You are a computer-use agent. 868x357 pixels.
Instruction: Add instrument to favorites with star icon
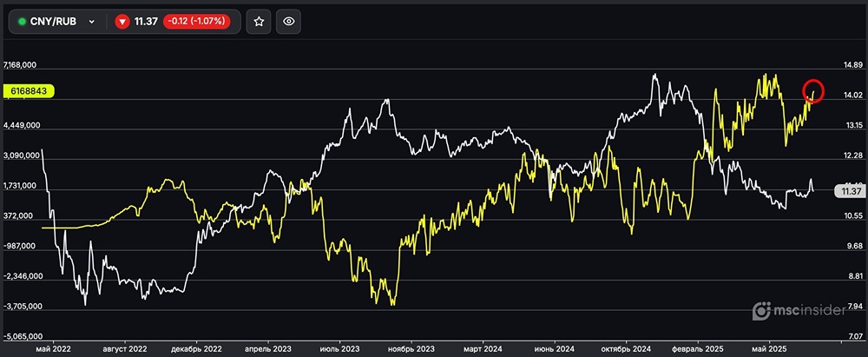[x=259, y=22]
